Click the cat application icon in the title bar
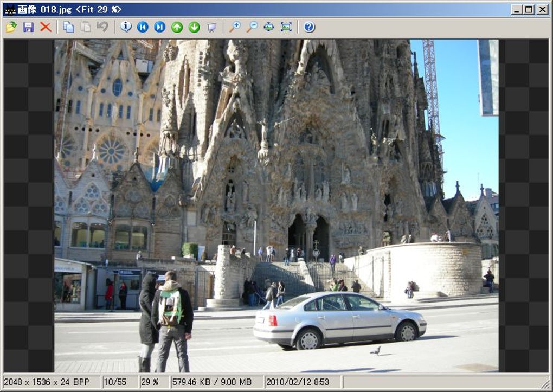The width and height of the screenshot is (553, 392). click(10, 10)
